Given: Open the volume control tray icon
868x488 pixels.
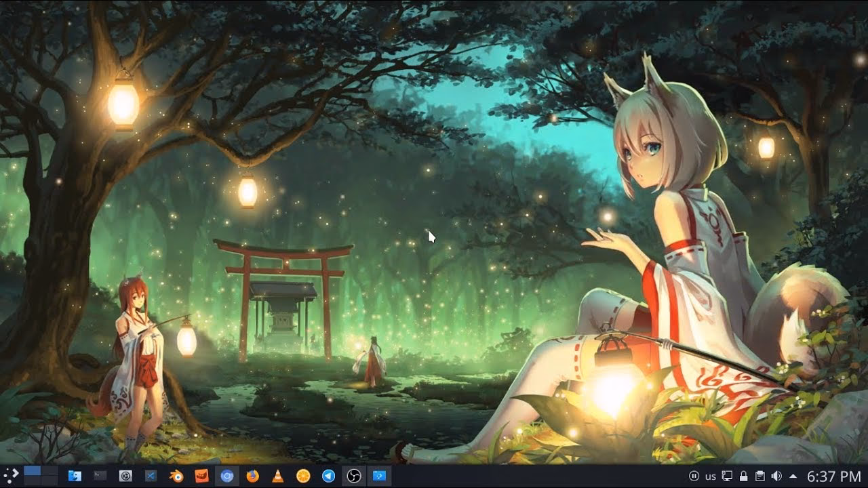Looking at the screenshot, I should pos(776,476).
